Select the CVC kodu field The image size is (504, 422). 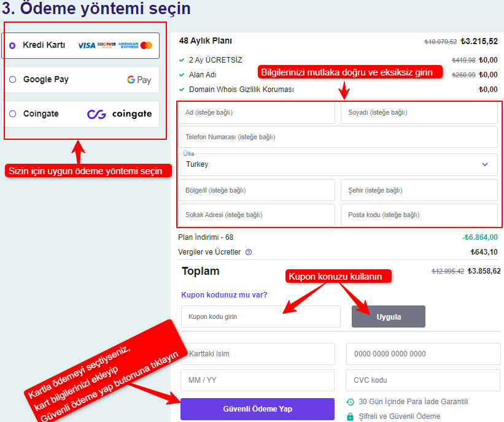point(423,381)
